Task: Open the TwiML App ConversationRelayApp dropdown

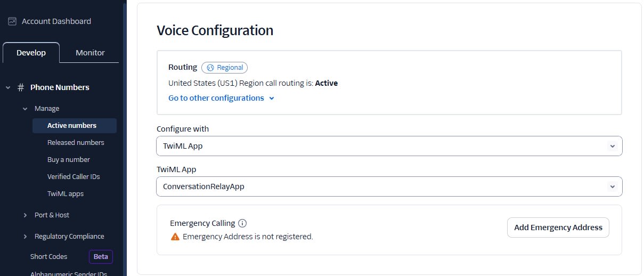Action: coord(389,186)
